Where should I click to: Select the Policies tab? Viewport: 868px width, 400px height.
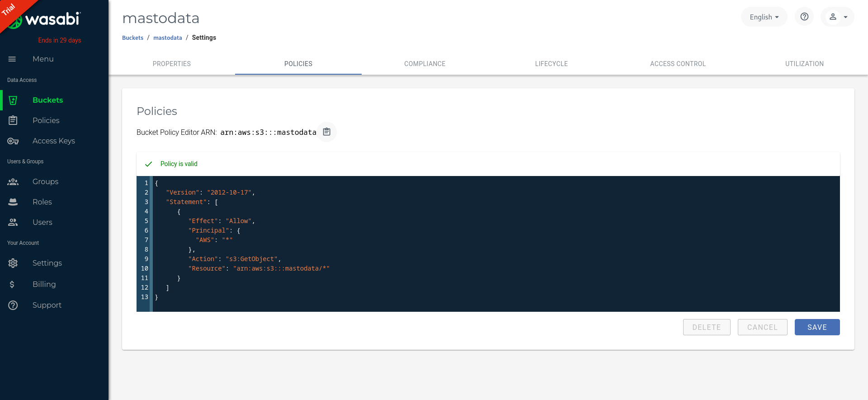(x=298, y=64)
